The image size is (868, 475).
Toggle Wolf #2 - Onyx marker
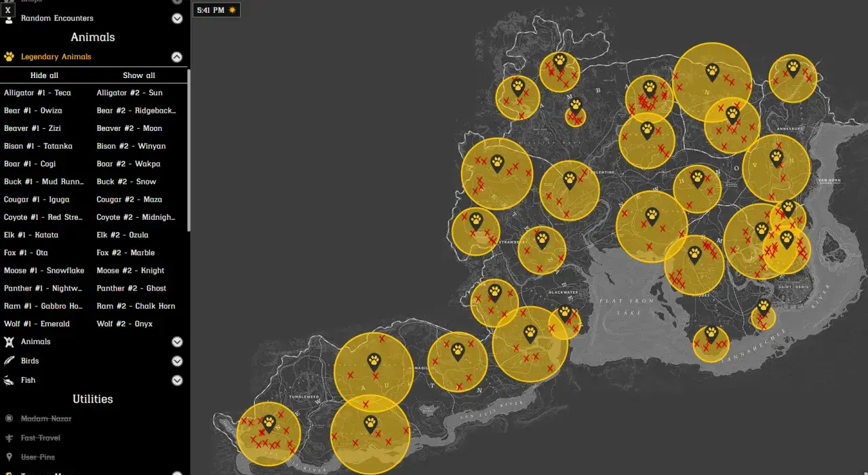tap(125, 324)
